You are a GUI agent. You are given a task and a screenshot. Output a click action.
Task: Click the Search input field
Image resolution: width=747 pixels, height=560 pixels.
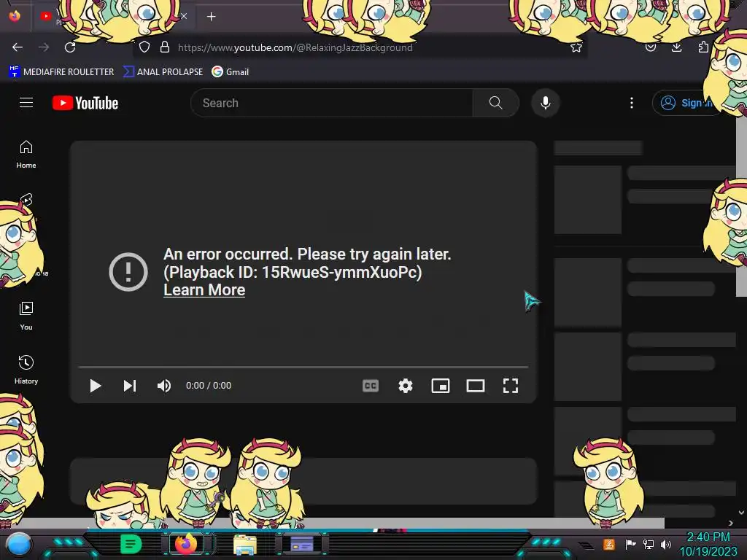coord(332,103)
